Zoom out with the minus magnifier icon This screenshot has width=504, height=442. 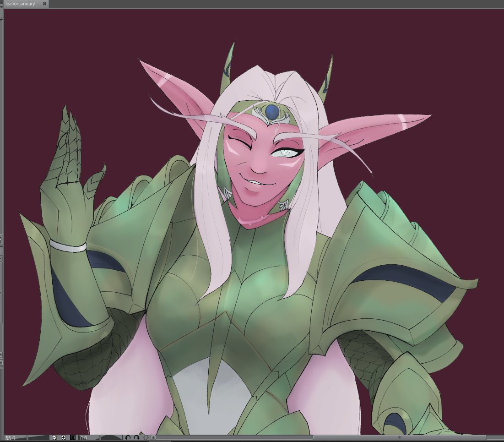(x=54, y=438)
